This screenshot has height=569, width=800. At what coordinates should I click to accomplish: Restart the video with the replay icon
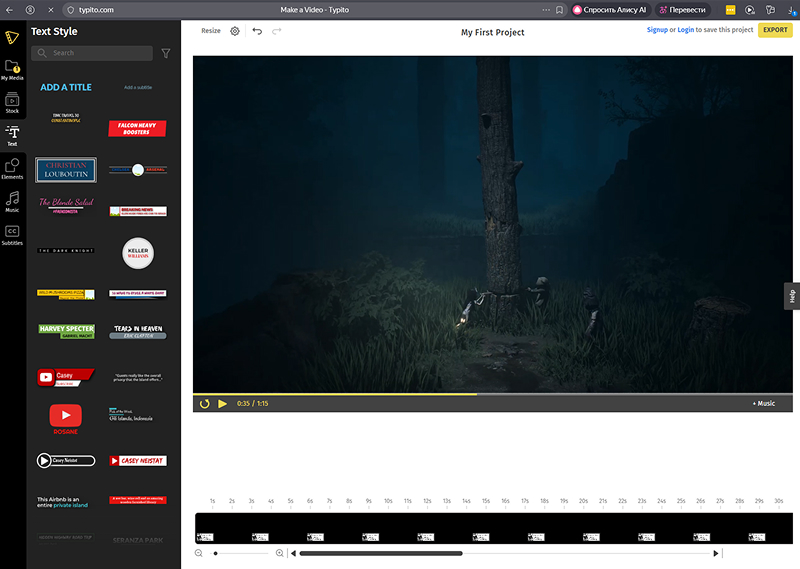205,404
